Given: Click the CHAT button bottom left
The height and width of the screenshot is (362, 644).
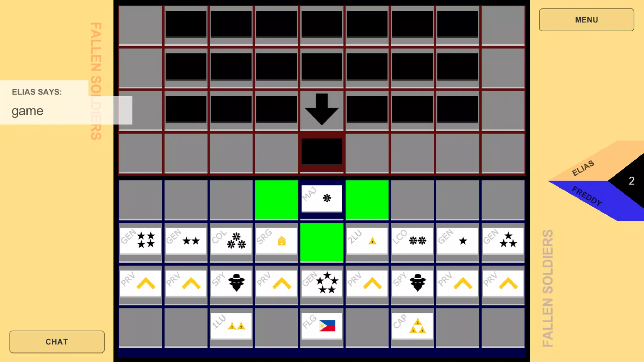Looking at the screenshot, I should pos(57,341).
